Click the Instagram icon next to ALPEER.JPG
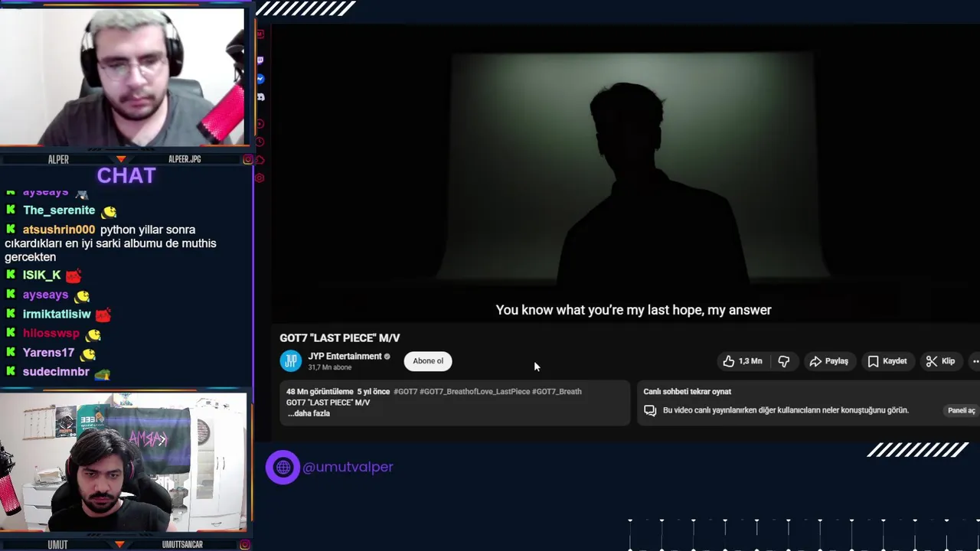The height and width of the screenshot is (551, 980). 248,159
